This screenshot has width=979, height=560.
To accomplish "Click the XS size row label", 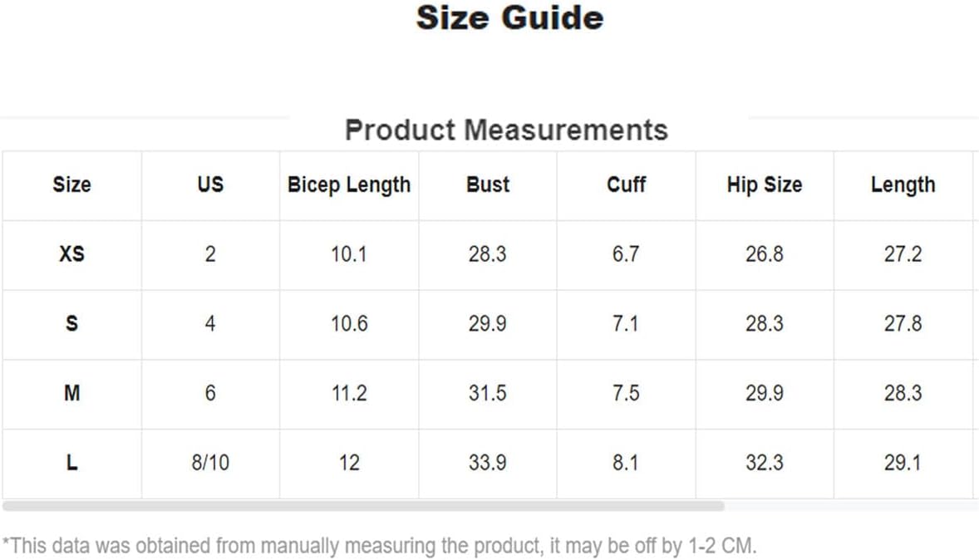I will pos(71,254).
